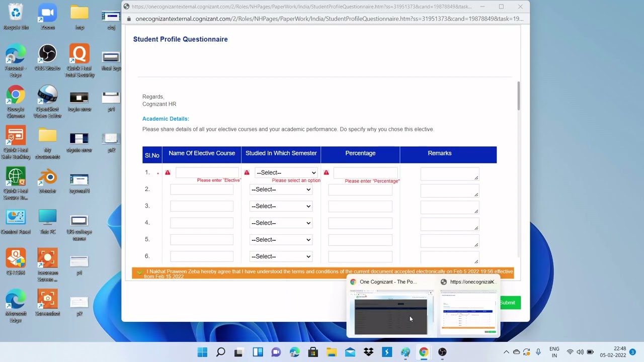Open Microsoft Edge desktop shortcut
The width and height of the screenshot is (644, 362).
pos(16,307)
